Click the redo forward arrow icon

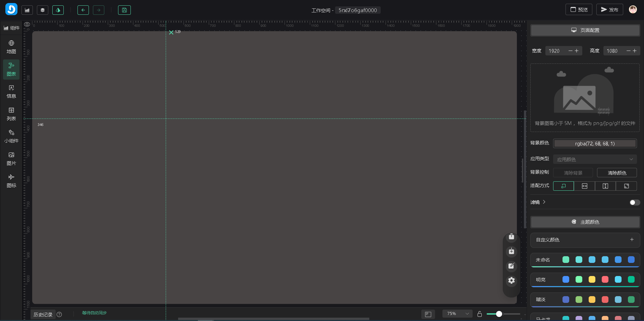99,10
